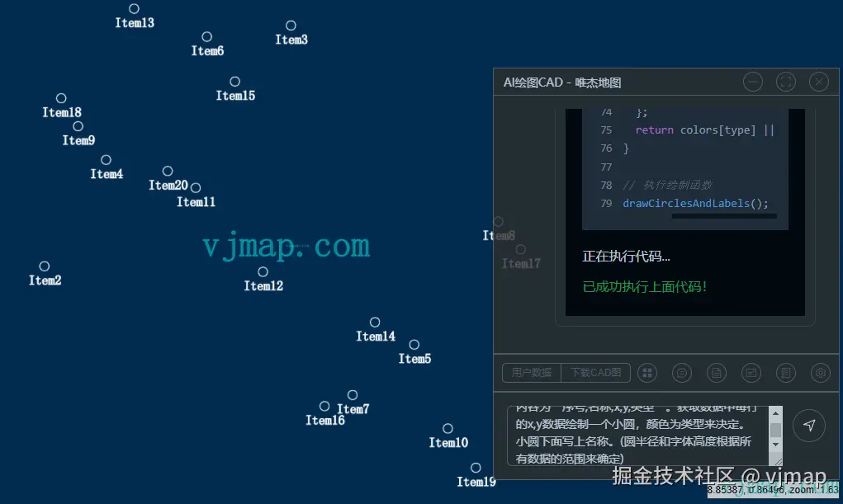Click the Item19 label on the map

click(476, 482)
